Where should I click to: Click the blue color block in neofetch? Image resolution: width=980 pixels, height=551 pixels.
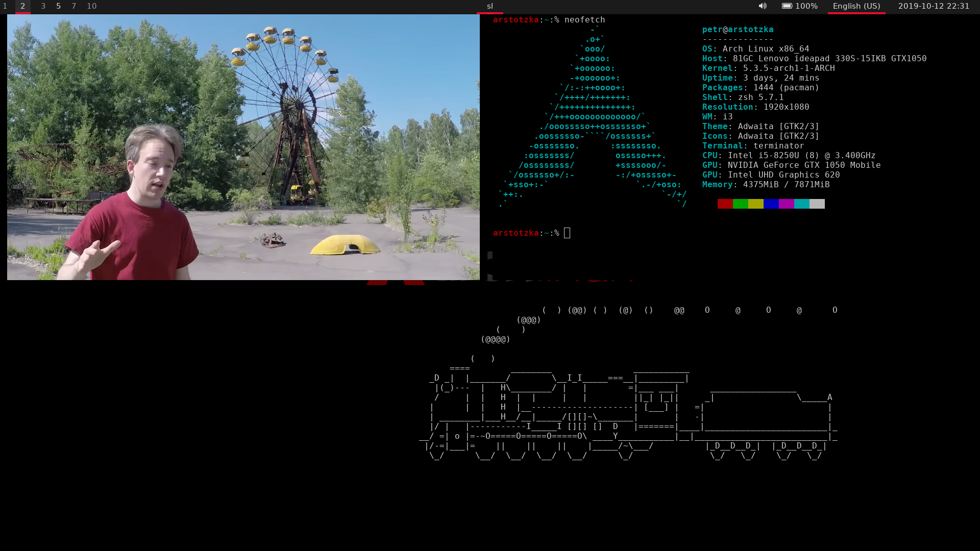coord(771,204)
